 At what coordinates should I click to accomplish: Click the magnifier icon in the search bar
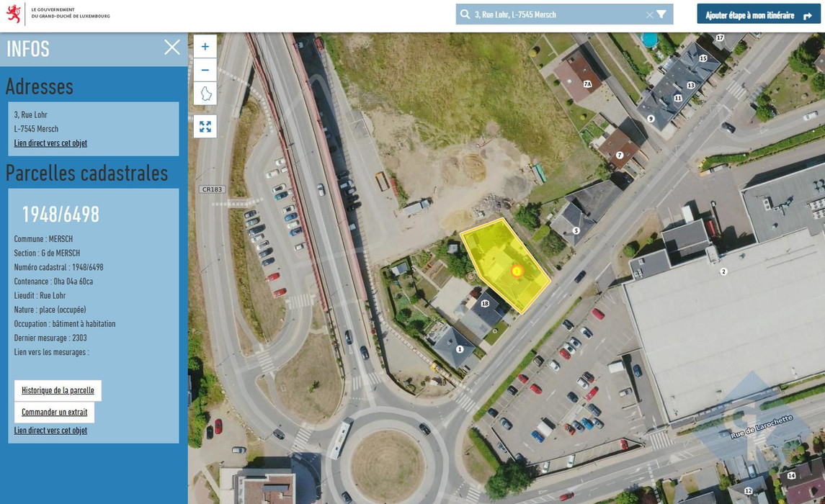(x=463, y=14)
